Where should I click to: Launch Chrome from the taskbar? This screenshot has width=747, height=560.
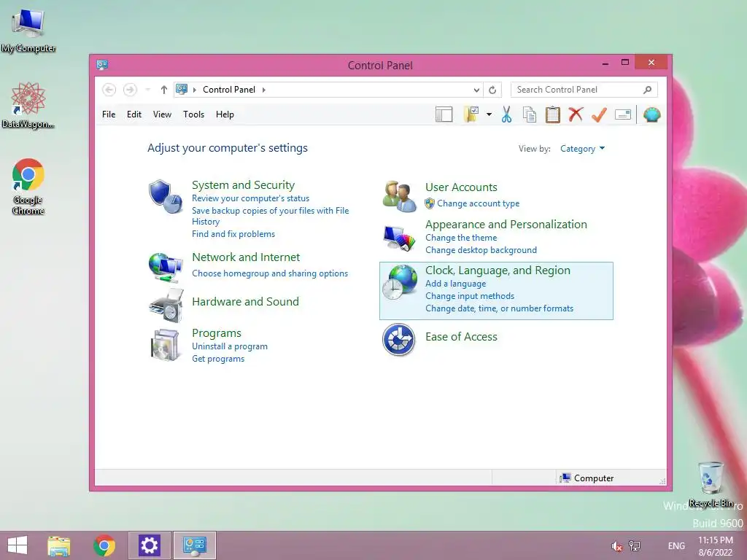click(104, 545)
